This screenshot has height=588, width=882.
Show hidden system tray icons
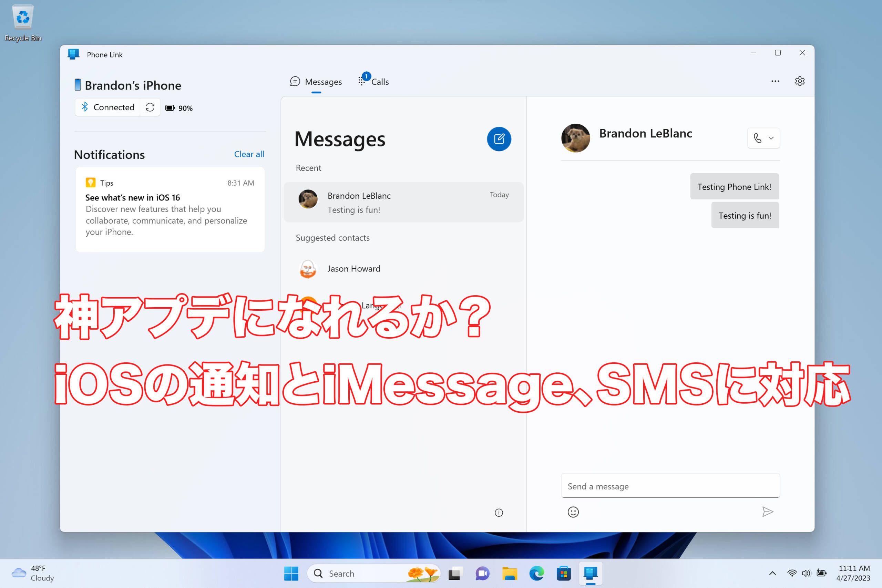point(772,573)
